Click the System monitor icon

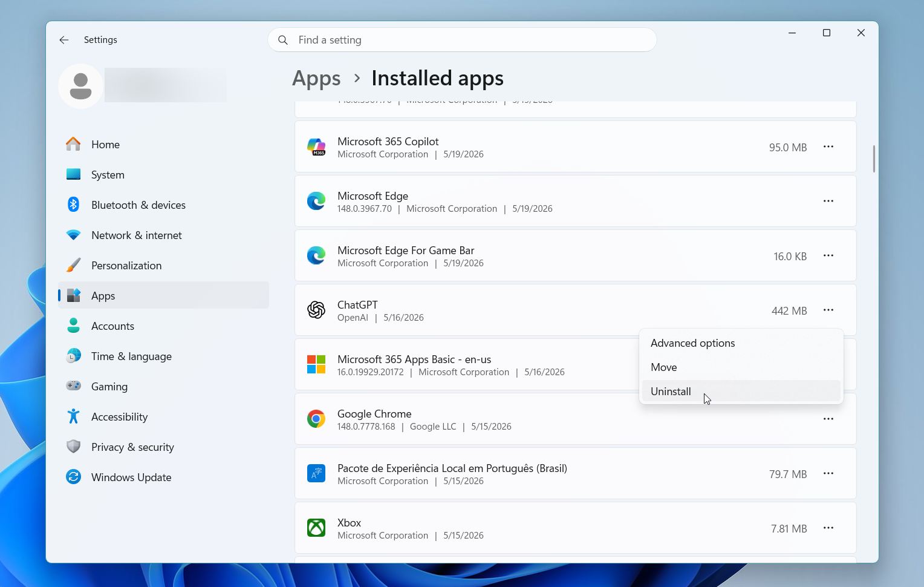point(73,174)
